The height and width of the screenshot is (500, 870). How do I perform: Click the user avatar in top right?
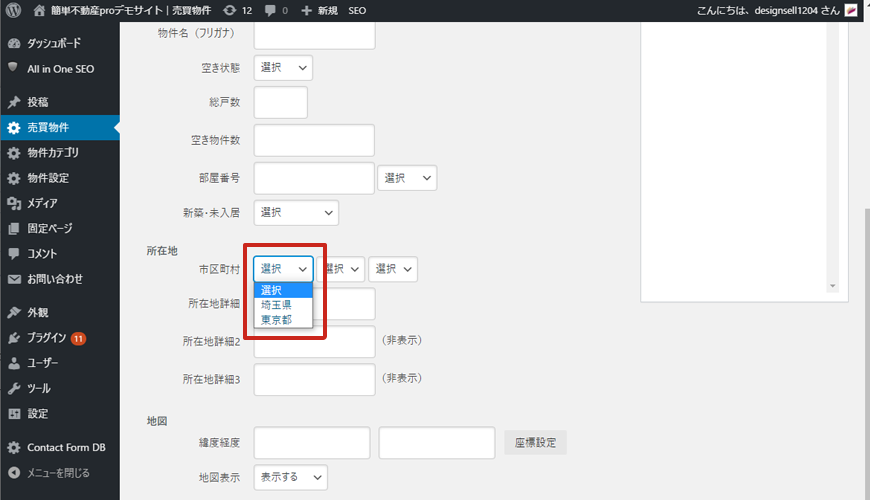point(851,10)
